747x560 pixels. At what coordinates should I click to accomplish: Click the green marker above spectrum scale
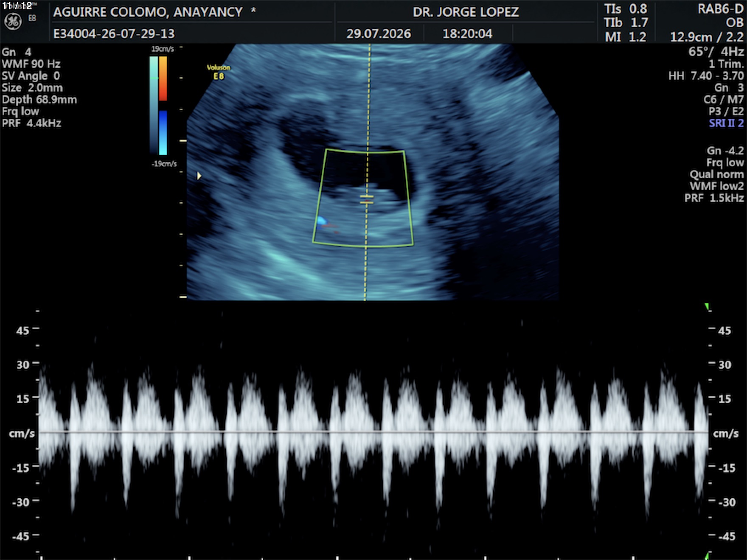[x=707, y=306]
